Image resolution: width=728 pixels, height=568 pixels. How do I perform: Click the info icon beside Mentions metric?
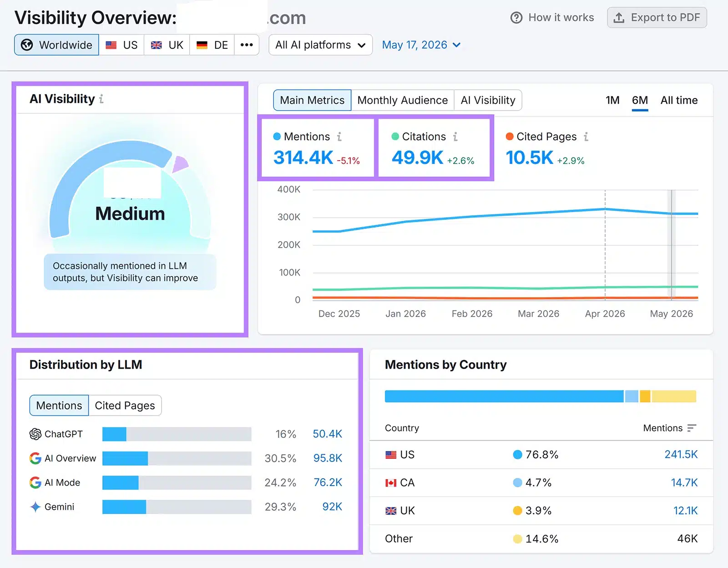pyautogui.click(x=339, y=137)
